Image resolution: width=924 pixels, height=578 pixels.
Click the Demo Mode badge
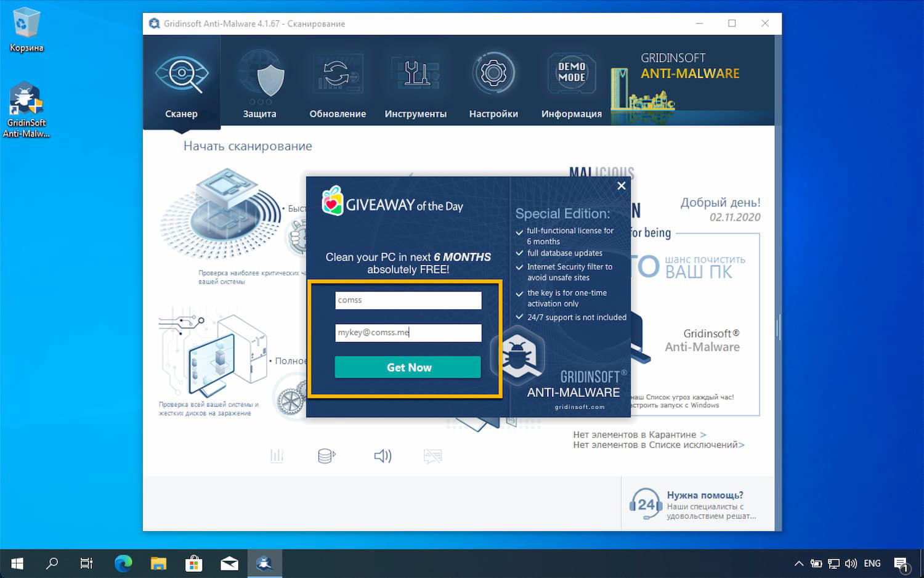point(571,73)
